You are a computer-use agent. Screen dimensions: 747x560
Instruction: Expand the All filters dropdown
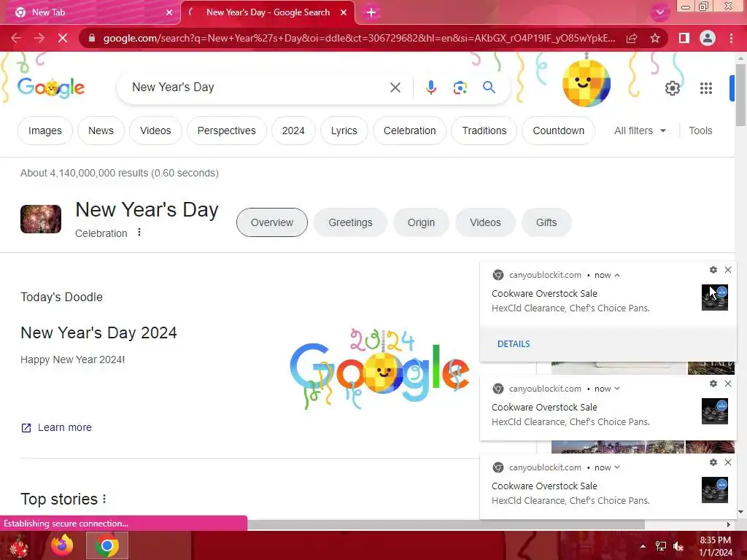click(x=640, y=131)
